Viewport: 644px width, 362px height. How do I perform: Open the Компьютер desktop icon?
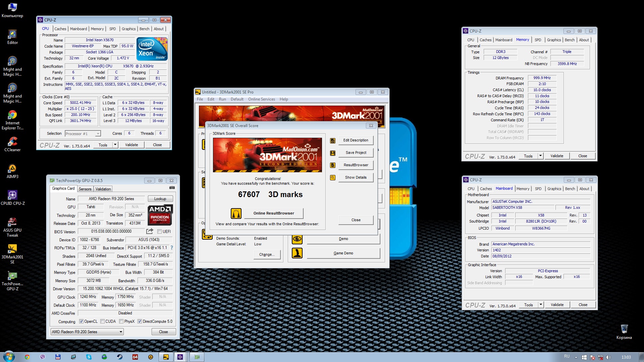coord(12,10)
